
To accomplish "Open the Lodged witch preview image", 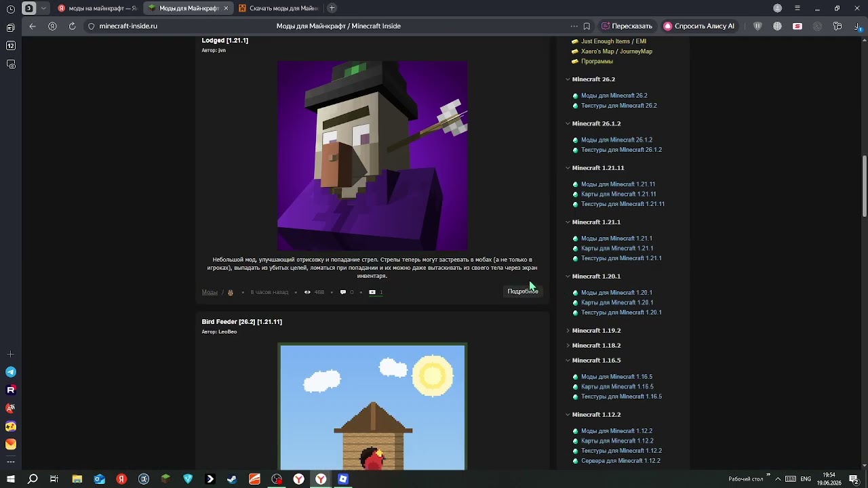I will pyautogui.click(x=372, y=156).
